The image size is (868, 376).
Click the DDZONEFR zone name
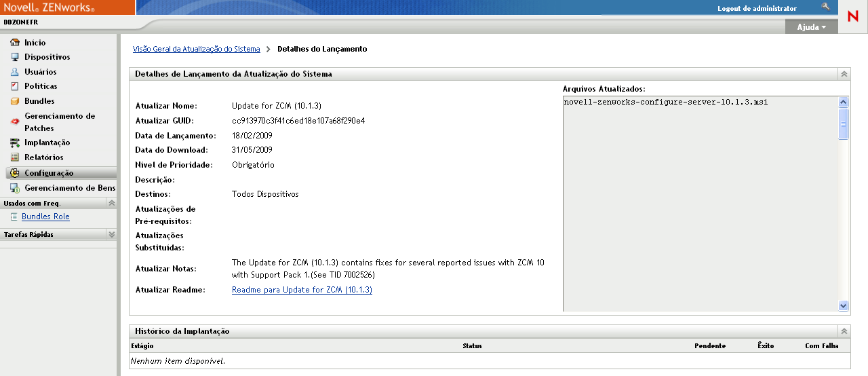21,22
